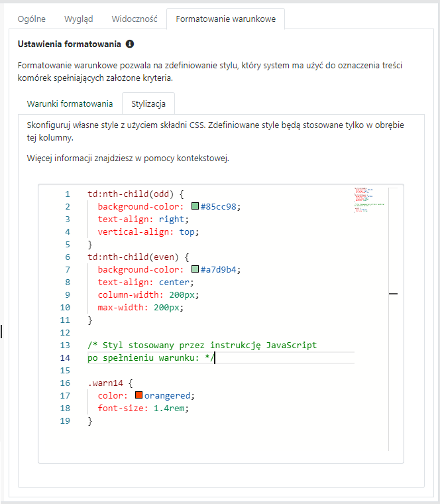Click the td:nth-child(even) selector text

(133, 257)
